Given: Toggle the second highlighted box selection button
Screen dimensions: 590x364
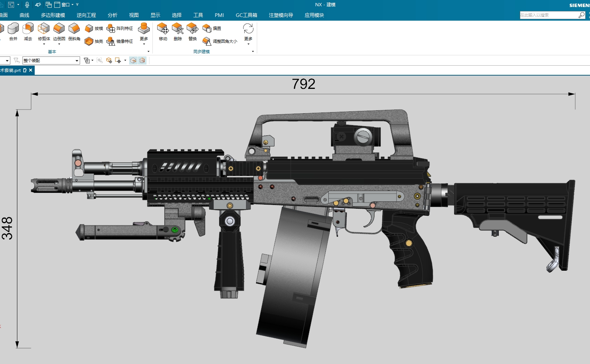Looking at the screenshot, I should coord(142,60).
